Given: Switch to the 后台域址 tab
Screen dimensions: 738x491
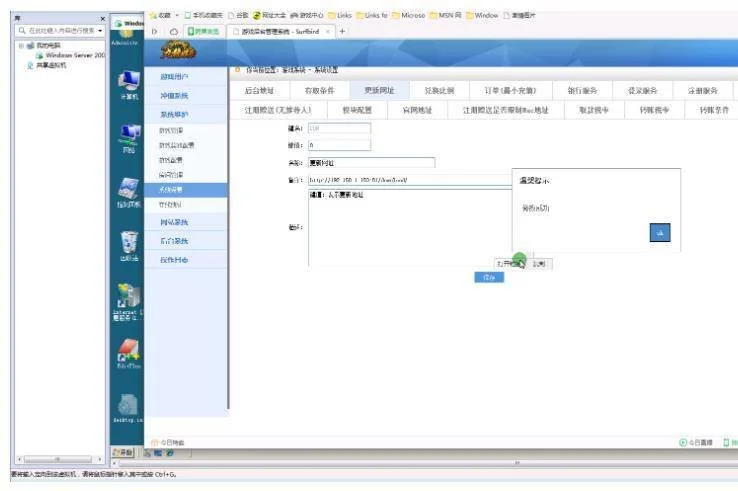Looking at the screenshot, I should point(259,90).
